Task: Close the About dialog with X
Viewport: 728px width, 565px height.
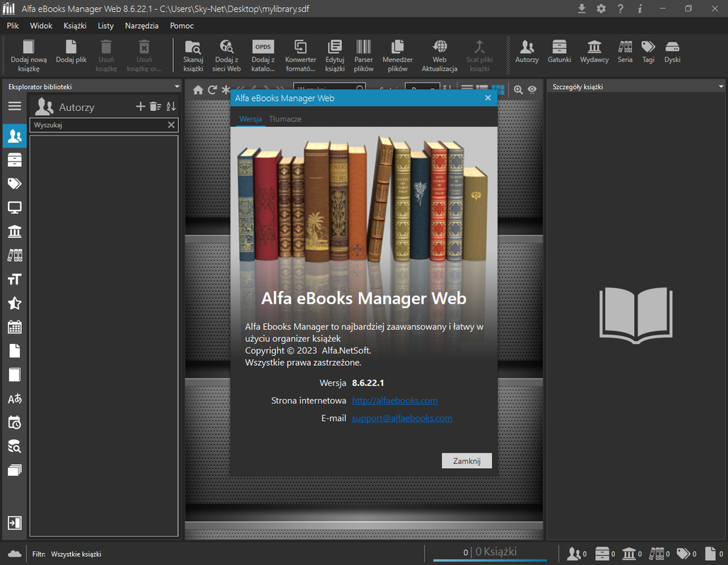Action: pyautogui.click(x=488, y=98)
